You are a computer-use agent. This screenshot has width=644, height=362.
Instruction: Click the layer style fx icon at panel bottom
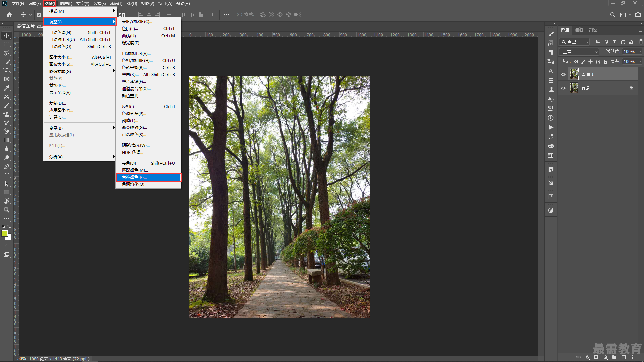(x=587, y=357)
